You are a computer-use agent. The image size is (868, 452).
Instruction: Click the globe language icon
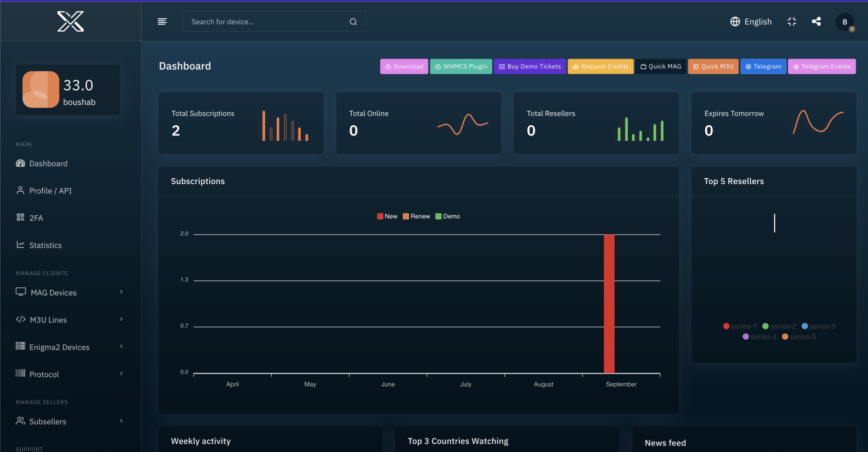[735, 22]
